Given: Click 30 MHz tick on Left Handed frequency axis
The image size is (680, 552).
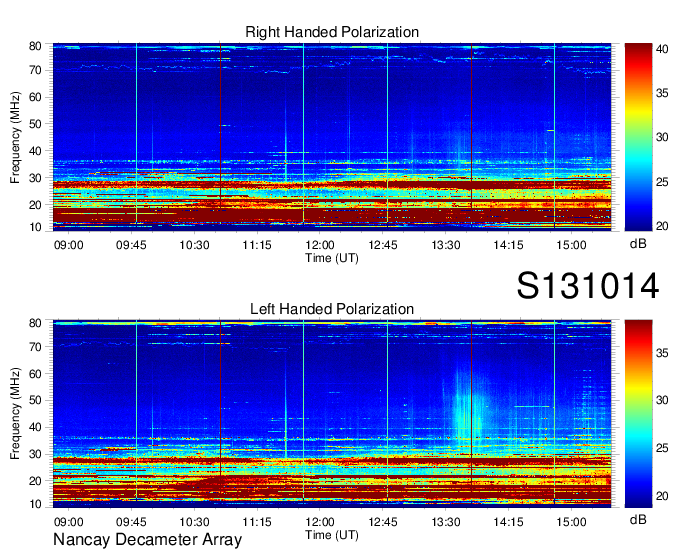Looking at the screenshot, I should pyautogui.click(x=35, y=454).
